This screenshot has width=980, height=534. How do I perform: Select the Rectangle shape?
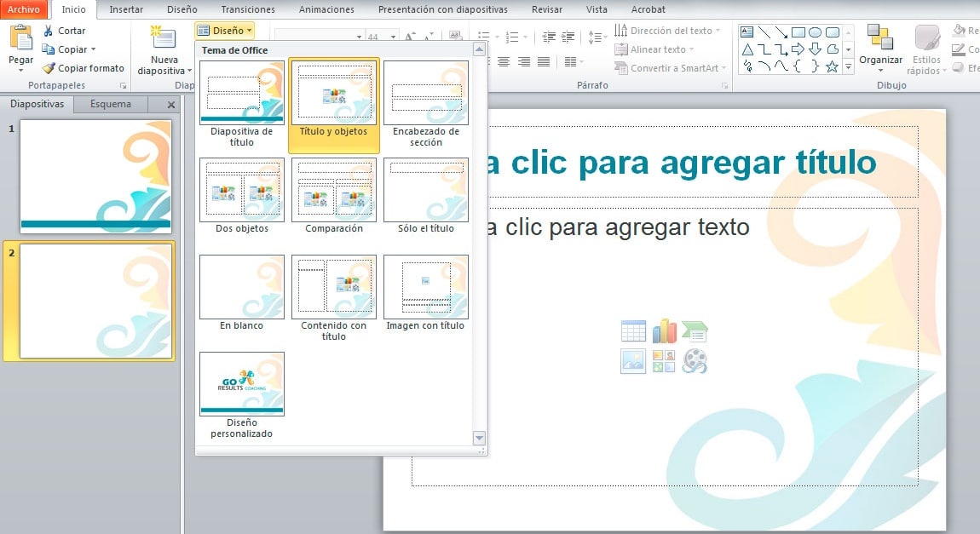coord(798,32)
